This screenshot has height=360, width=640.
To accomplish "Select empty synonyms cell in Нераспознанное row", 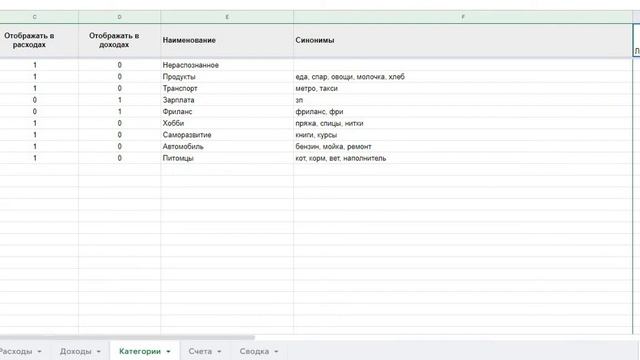I will click(463, 65).
